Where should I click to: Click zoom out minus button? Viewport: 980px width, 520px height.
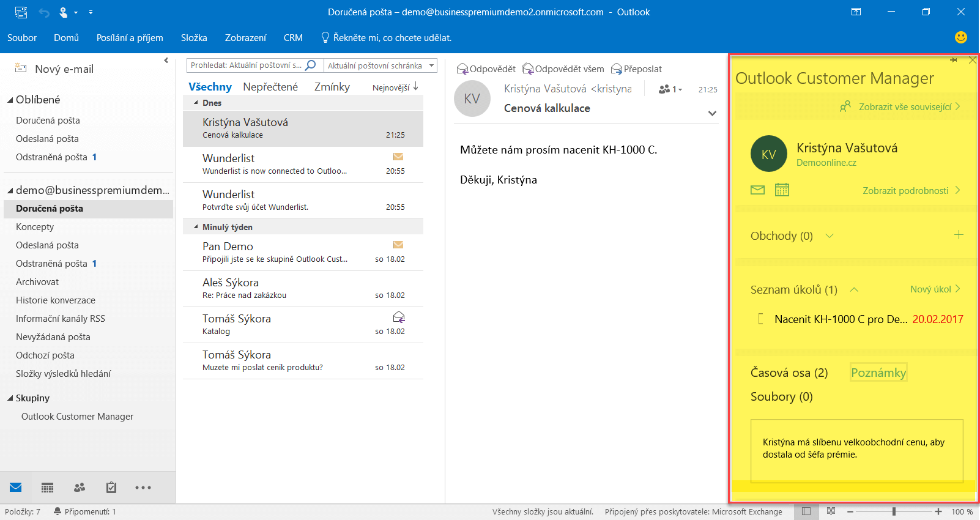(x=850, y=511)
